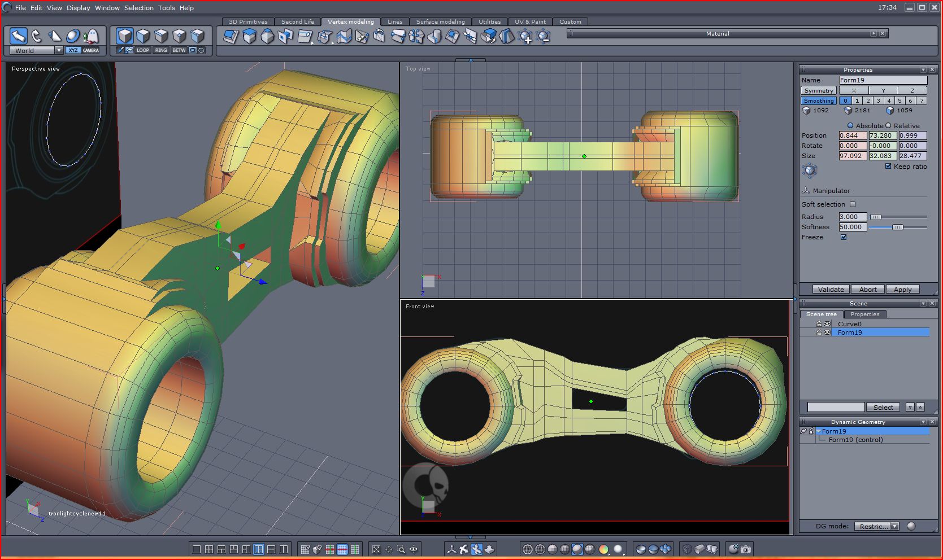Enable the Soft selection checkbox
This screenshot has height=560, width=943.
click(x=853, y=204)
